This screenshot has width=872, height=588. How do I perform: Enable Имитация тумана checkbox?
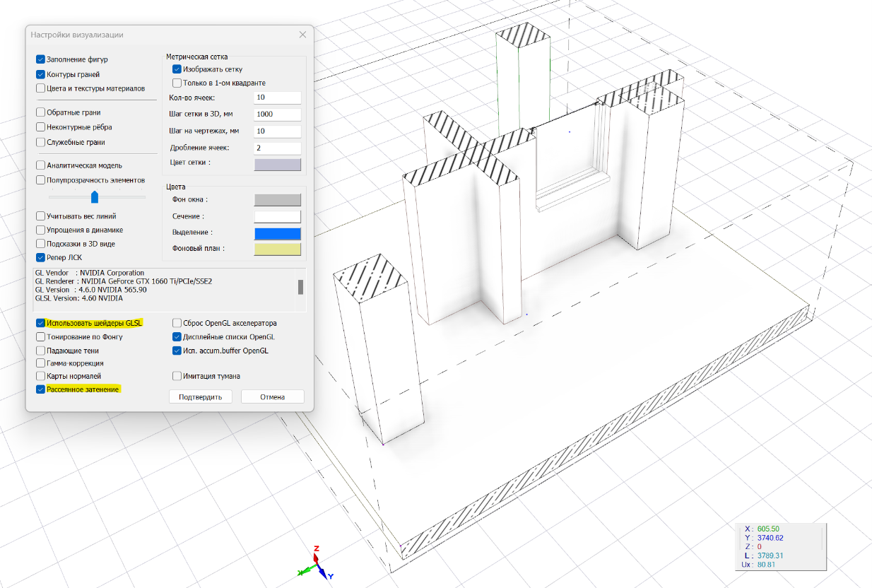[x=177, y=376]
